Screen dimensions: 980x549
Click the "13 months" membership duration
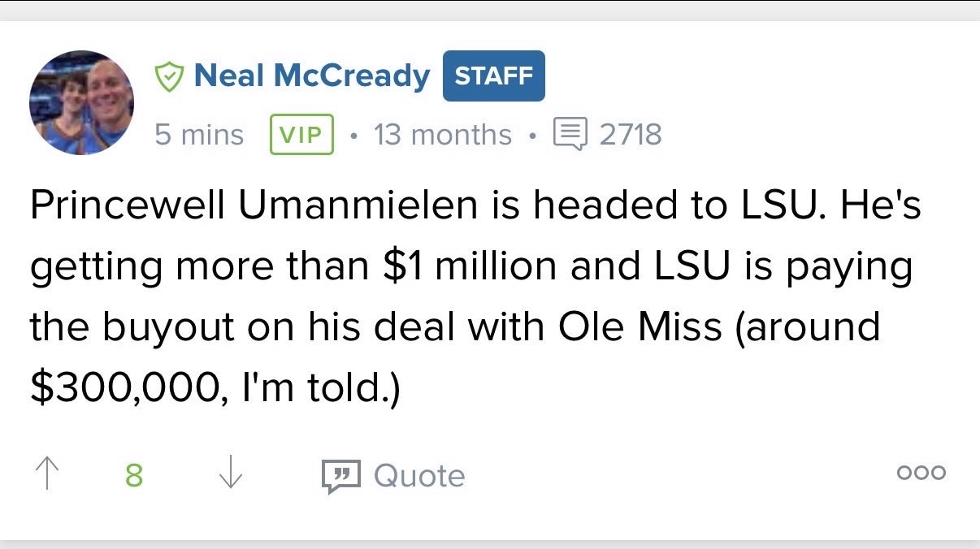pyautogui.click(x=443, y=135)
